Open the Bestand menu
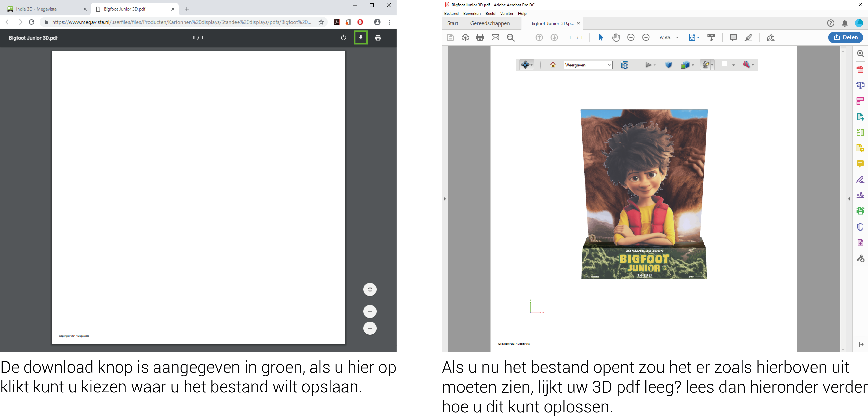The height and width of the screenshot is (420, 868). click(451, 13)
